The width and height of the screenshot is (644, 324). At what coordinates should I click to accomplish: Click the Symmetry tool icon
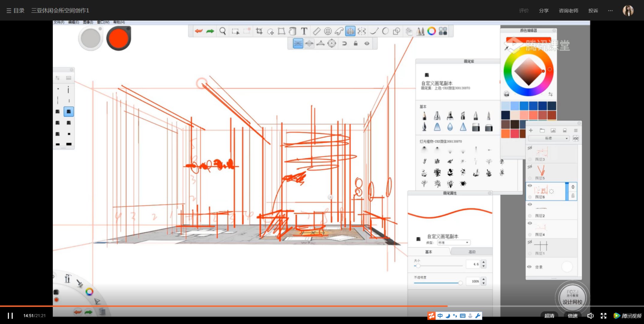pyautogui.click(x=362, y=31)
